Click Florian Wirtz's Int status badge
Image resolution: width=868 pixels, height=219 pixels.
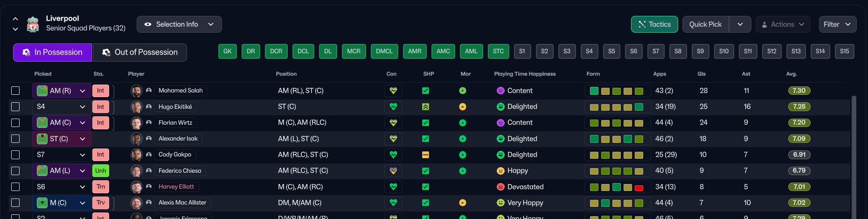pos(100,123)
